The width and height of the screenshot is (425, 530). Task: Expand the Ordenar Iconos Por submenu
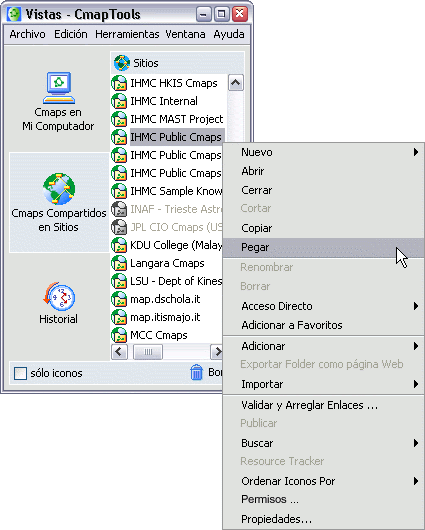(x=324, y=481)
